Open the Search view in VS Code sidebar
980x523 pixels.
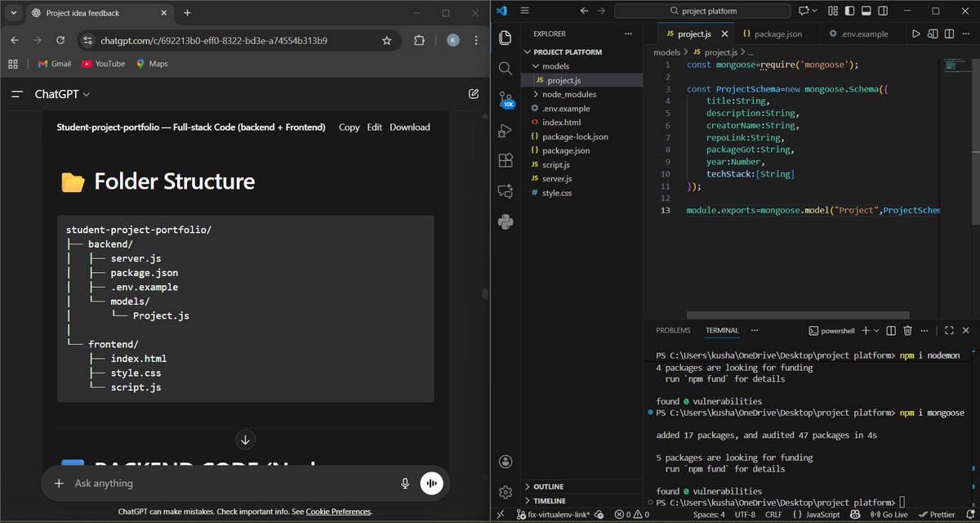(506, 69)
